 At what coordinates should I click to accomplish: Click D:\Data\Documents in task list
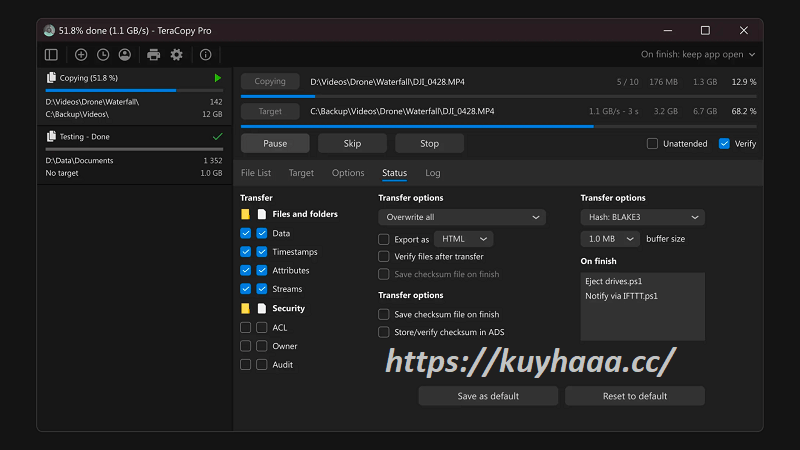[79, 161]
